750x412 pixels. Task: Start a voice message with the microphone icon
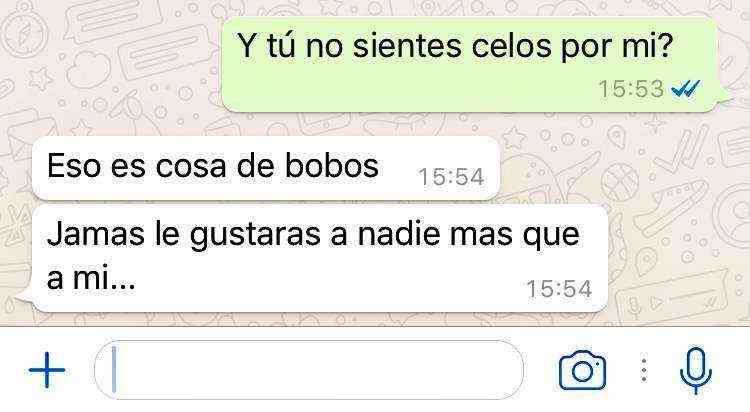tap(695, 370)
